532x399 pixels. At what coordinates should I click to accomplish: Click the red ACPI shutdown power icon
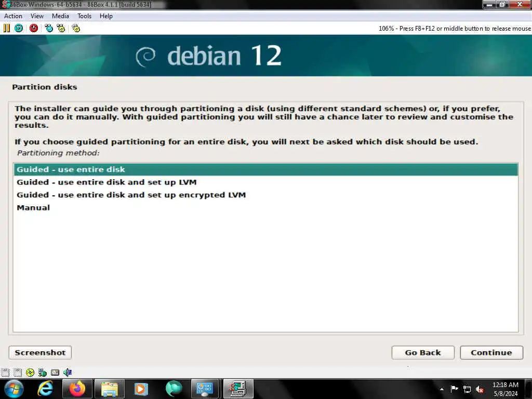point(34,28)
